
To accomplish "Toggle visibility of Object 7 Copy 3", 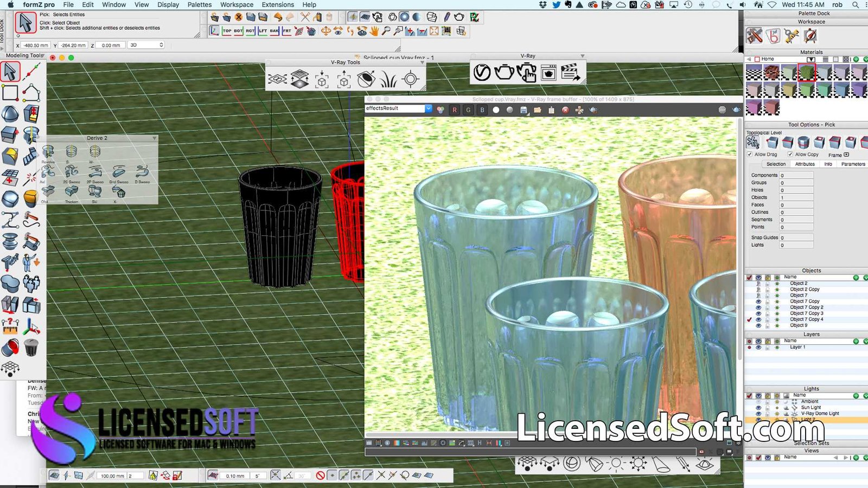I will tap(758, 313).
